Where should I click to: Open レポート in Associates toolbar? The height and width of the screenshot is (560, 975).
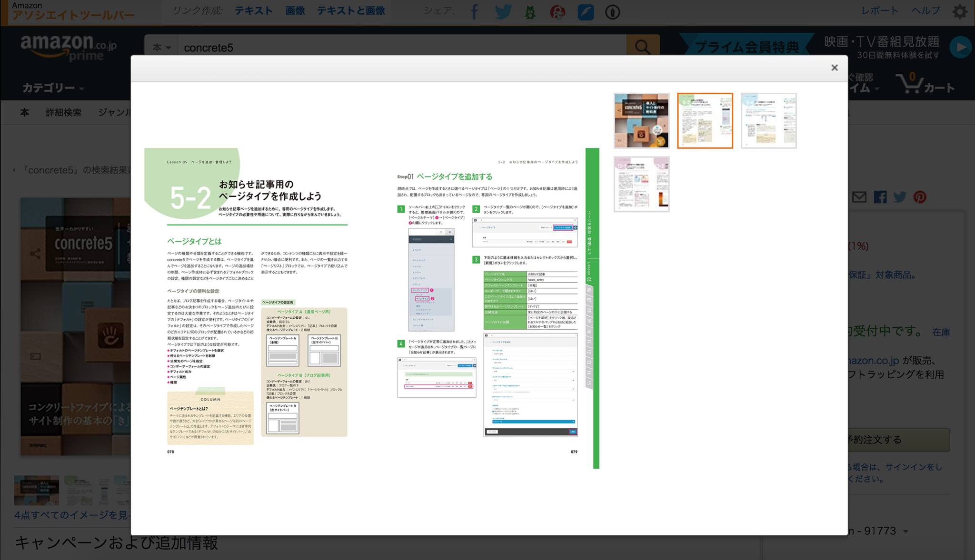(879, 10)
